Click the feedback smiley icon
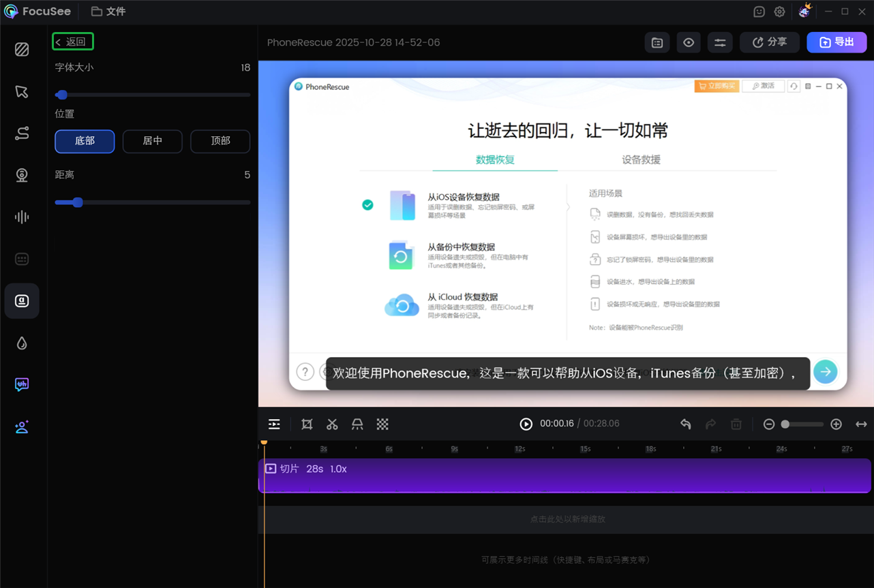This screenshot has height=588, width=874. tap(759, 12)
